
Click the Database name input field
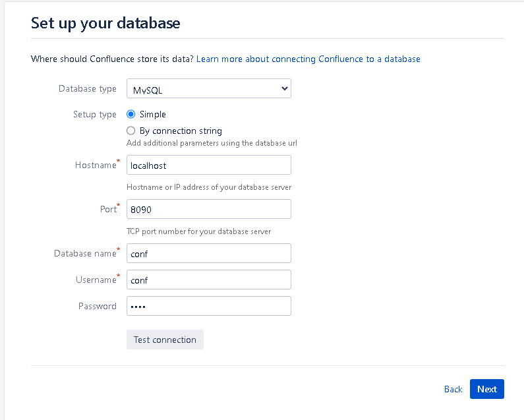pyautogui.click(x=208, y=253)
